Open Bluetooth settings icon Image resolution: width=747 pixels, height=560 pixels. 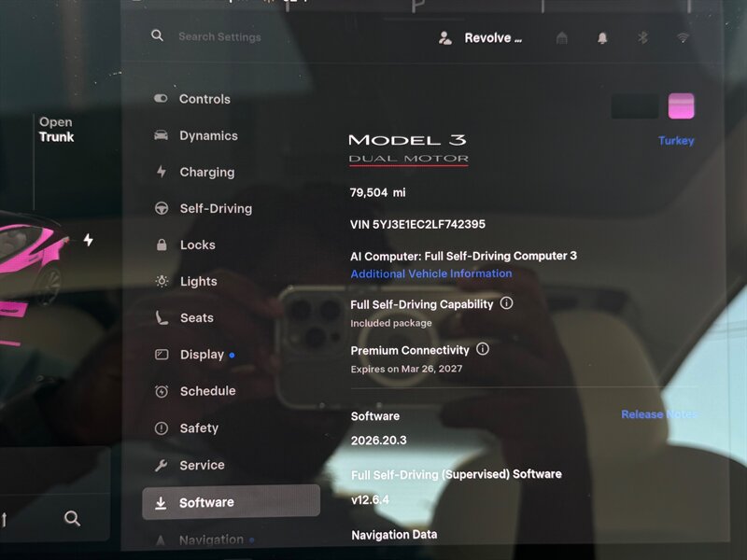(642, 37)
